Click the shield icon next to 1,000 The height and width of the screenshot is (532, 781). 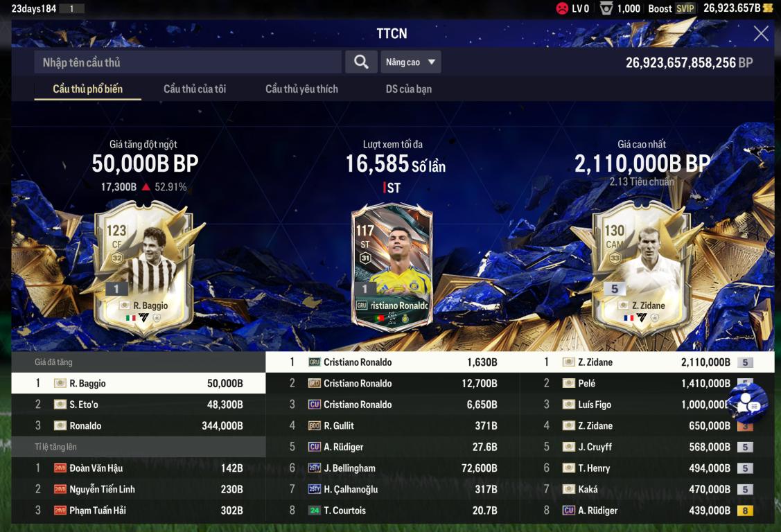(606, 8)
